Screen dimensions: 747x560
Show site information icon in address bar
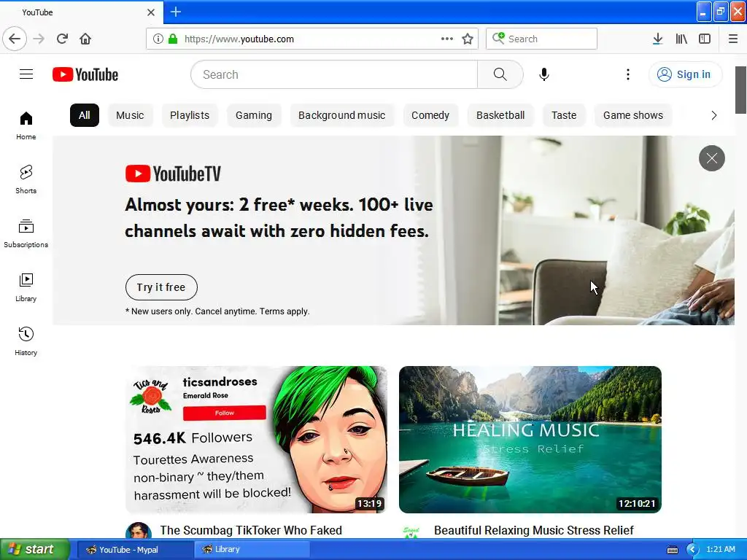click(158, 39)
